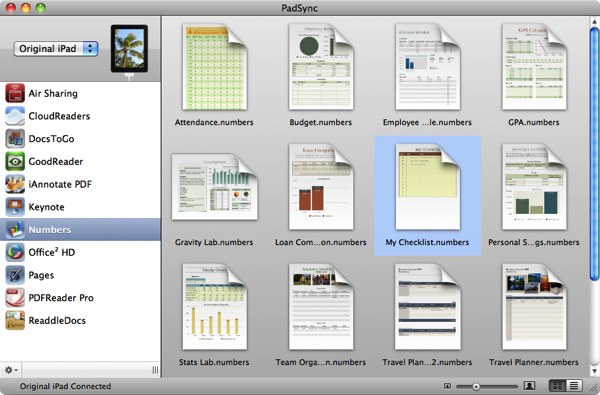Click the 'DocsToGo' sidebar label
The image size is (600, 395).
pos(51,139)
